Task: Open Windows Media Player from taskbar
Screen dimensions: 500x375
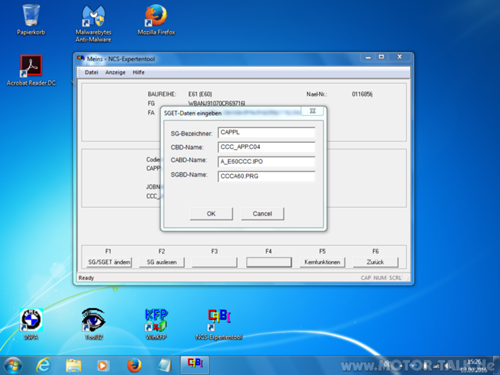Action: pos(103,366)
